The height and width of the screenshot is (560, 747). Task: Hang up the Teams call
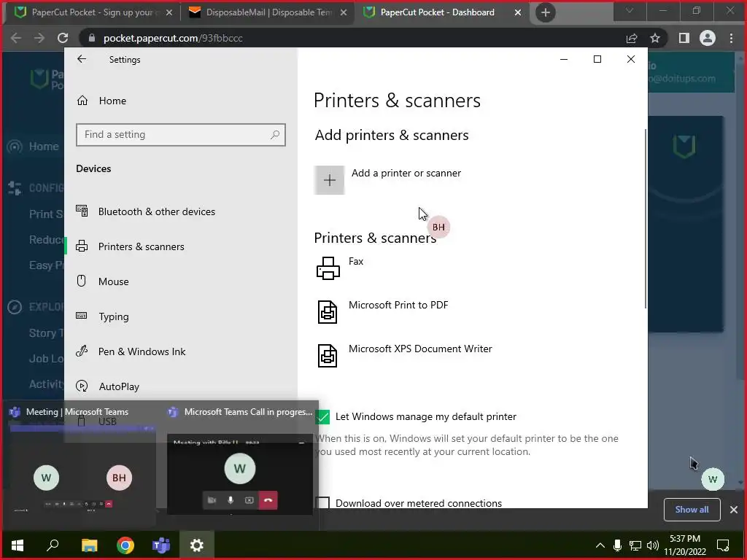click(x=268, y=500)
